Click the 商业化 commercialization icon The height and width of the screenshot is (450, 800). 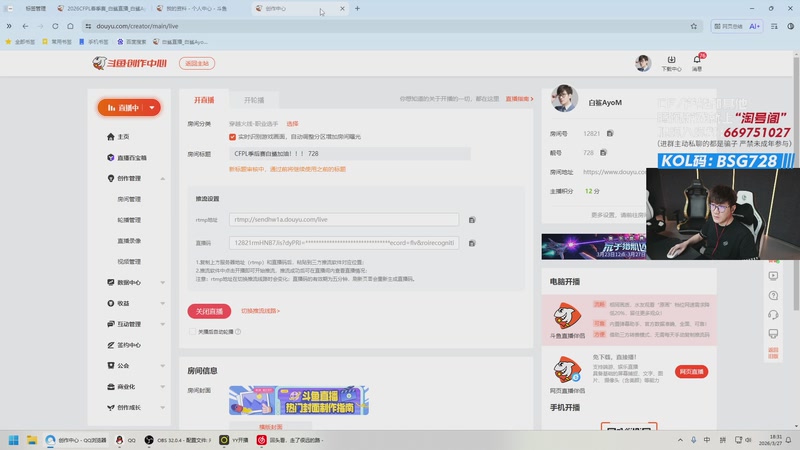coord(111,386)
